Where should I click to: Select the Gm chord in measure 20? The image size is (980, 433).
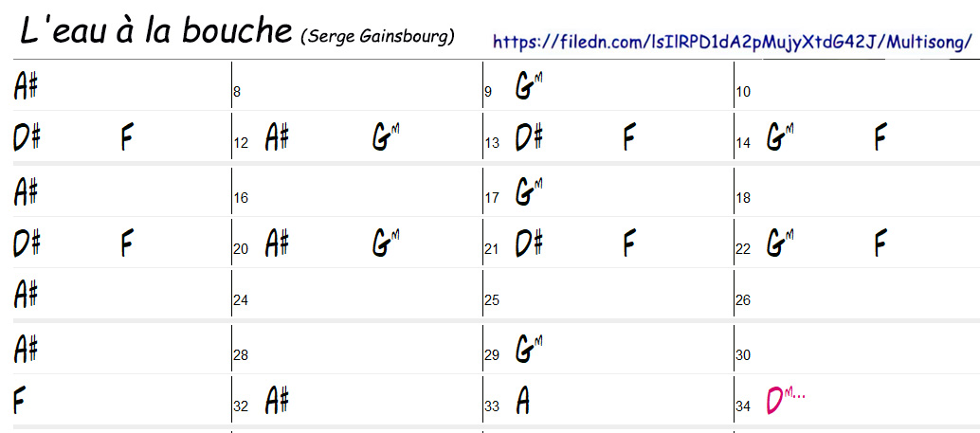pyautogui.click(x=386, y=245)
